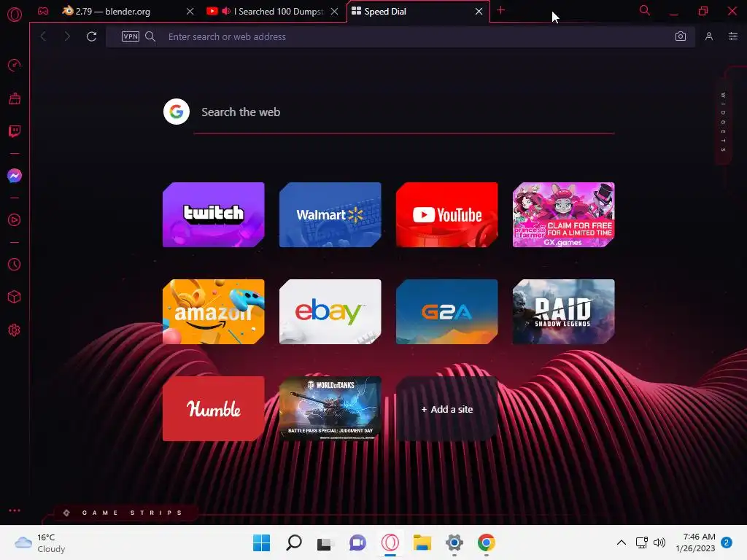This screenshot has width=747, height=560.
Task: Mute the YouTube tab audio icon
Action: (226, 11)
